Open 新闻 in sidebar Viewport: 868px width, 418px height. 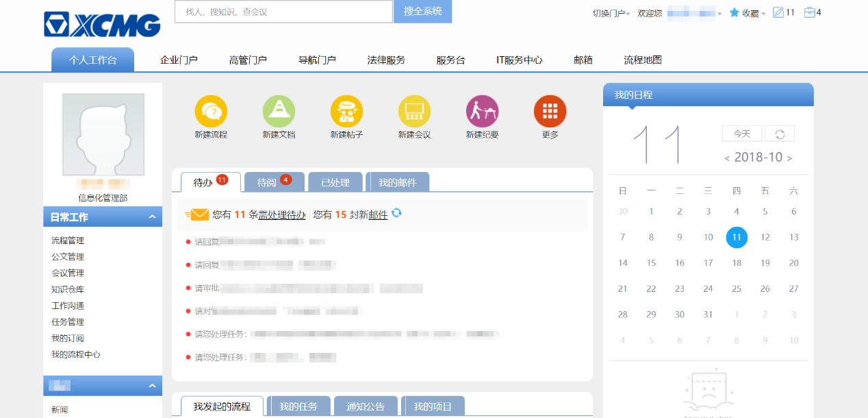pos(60,410)
